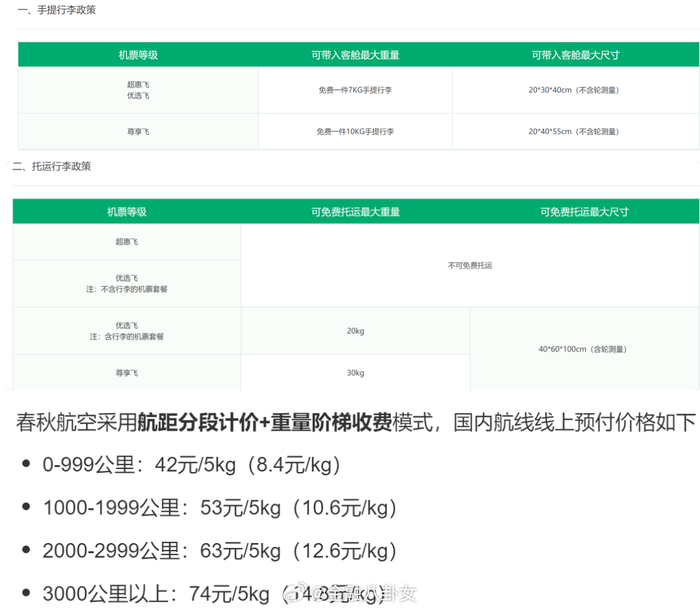This screenshot has height=609, width=700.
Task: Click the cell '不可免费托运'
Action: (470, 265)
